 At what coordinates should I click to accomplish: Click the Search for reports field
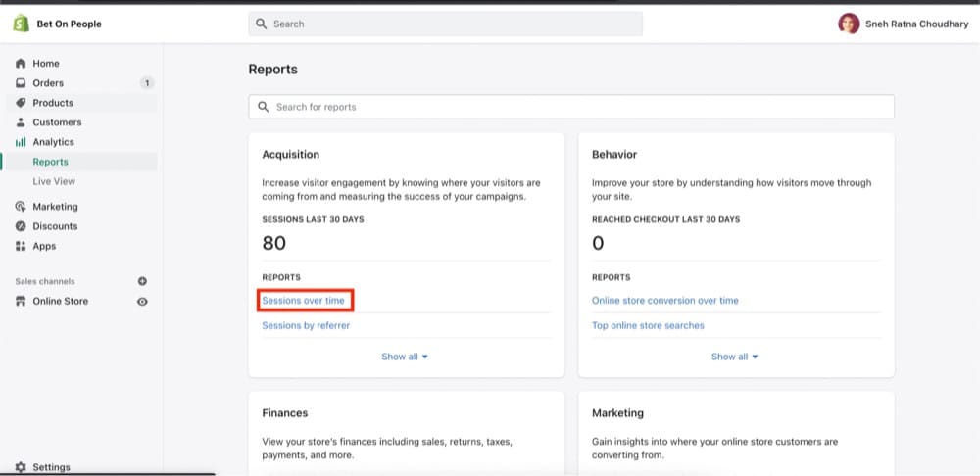pyautogui.click(x=571, y=107)
